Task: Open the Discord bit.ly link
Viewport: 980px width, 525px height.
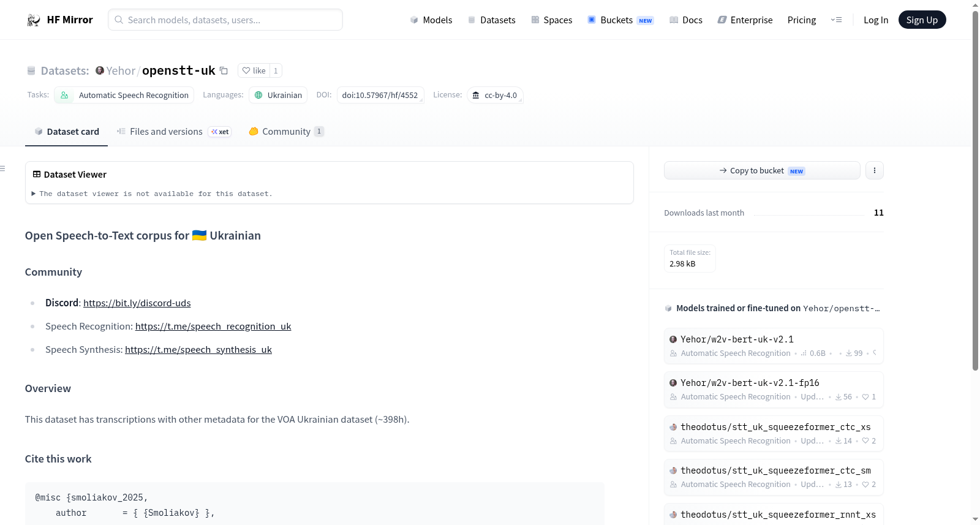Action: pyautogui.click(x=137, y=303)
